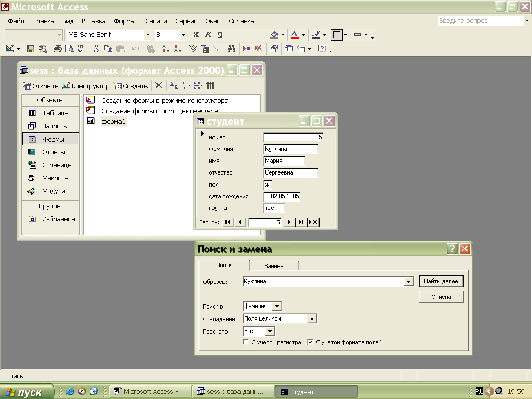This screenshot has width=532, height=399.
Task: Click Конструктор in sess window
Action: click(86, 86)
